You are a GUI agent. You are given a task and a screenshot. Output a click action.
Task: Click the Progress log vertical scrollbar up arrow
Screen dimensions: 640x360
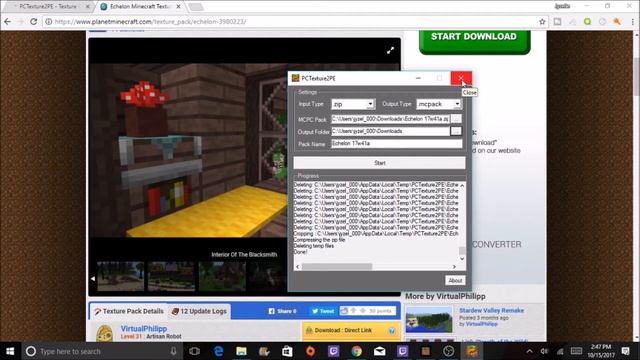[462, 186]
